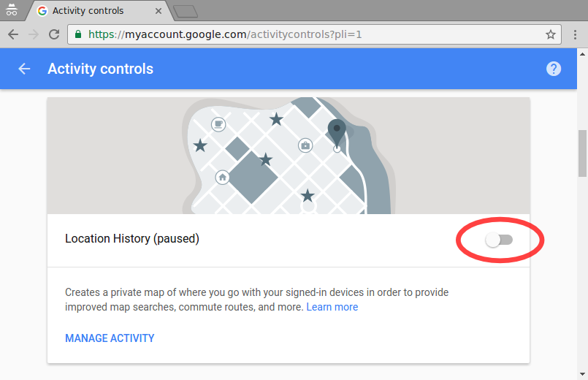
Task: Click the page vertical scrollbar thumb
Action: (x=582, y=153)
